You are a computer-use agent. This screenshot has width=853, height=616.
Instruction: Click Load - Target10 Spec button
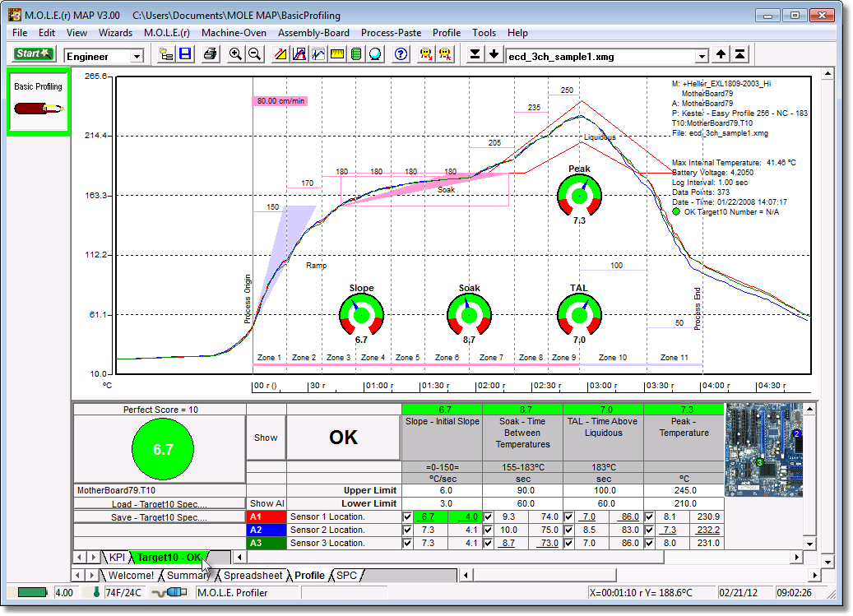pos(160,504)
